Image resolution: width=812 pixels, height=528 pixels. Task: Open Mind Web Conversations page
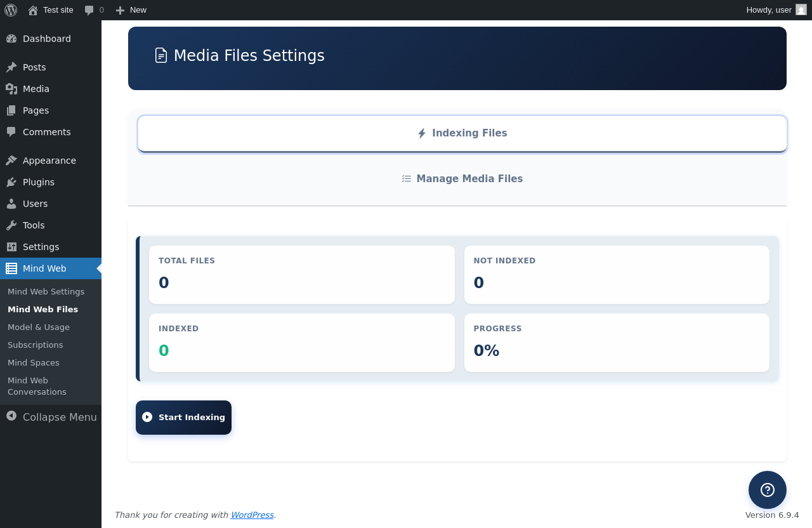pos(37,386)
